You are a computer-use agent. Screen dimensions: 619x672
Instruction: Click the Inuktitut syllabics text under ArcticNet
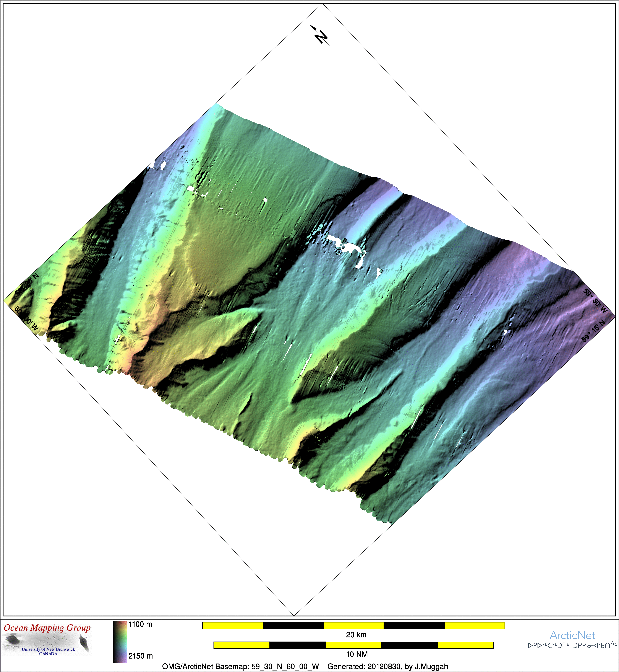click(x=572, y=645)
